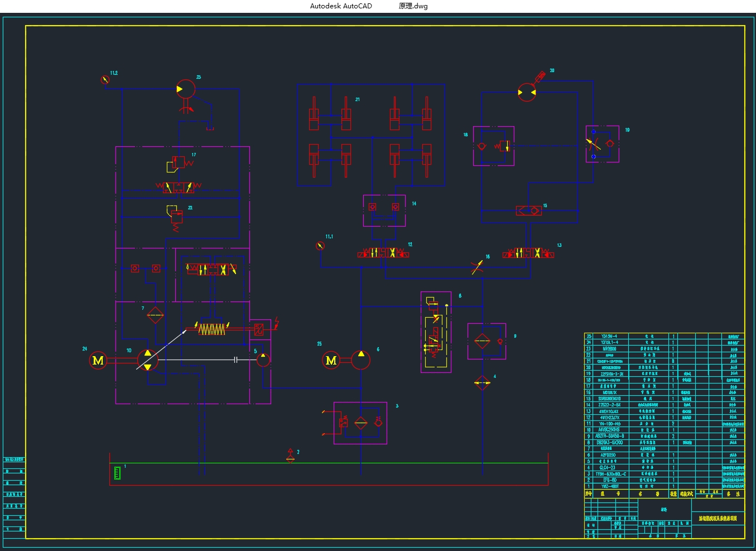The width and height of the screenshot is (756, 551).
Task: Click the yellow drawing title in title block
Action: (x=718, y=519)
